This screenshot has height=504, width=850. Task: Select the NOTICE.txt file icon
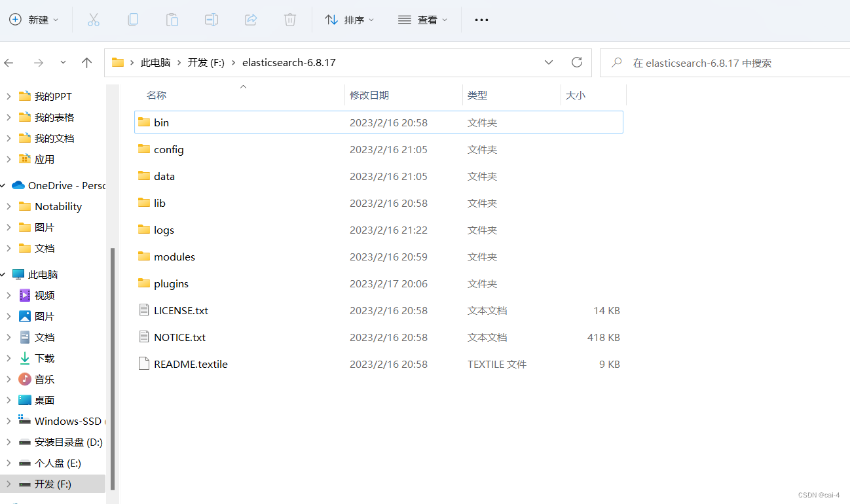click(145, 336)
